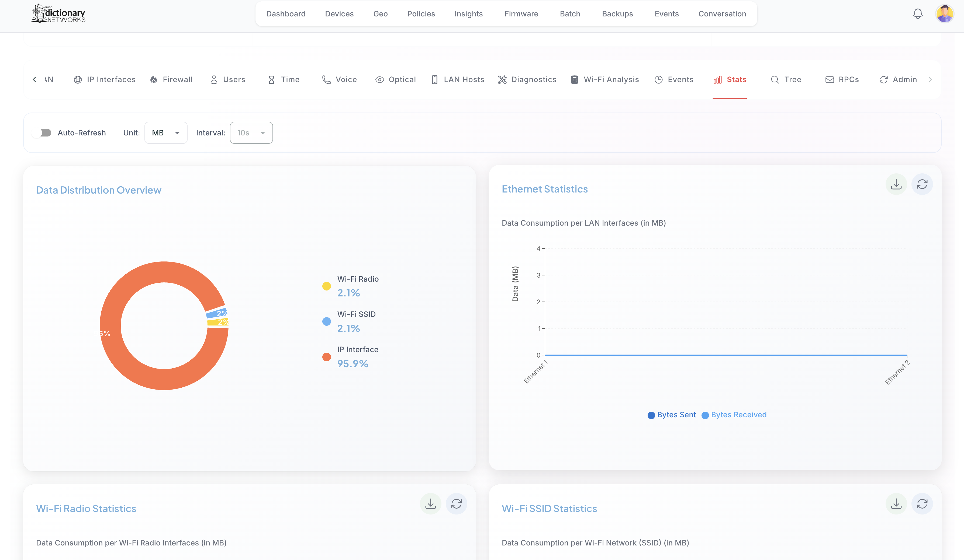Click the orange IP Interface legend swatch
The width and height of the screenshot is (964, 560).
coord(326,357)
